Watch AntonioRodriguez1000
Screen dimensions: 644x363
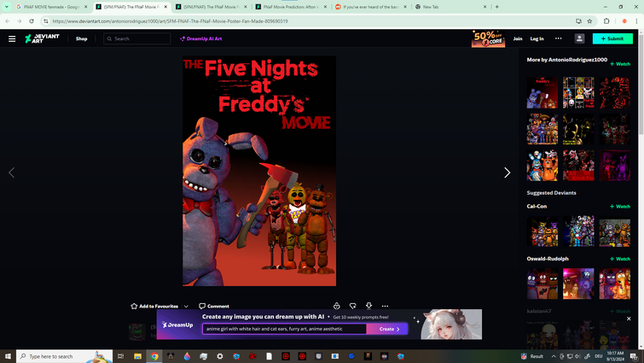tap(620, 64)
